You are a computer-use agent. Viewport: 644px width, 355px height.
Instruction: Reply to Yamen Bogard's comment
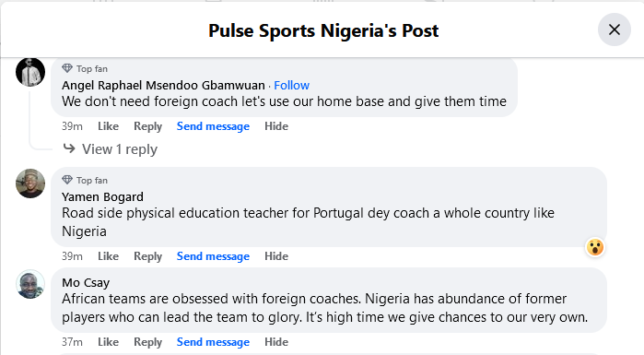click(x=147, y=256)
